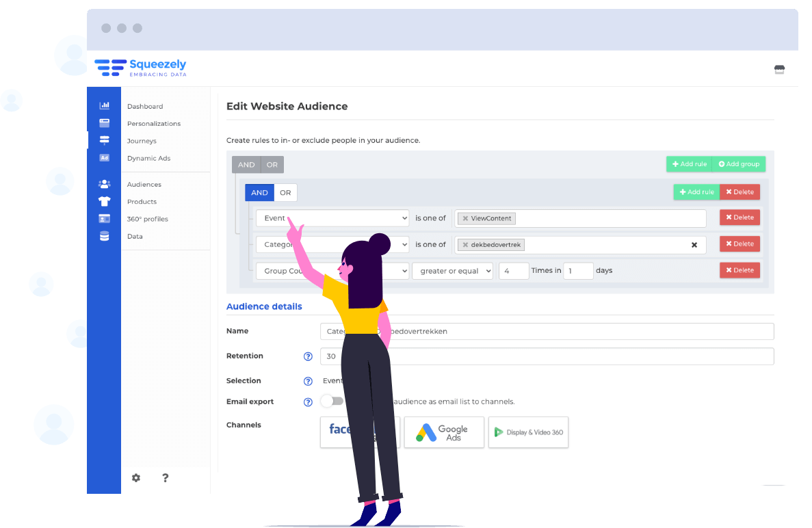Open the Audiences menu entry
This screenshot has width=812, height=528.
(x=144, y=184)
